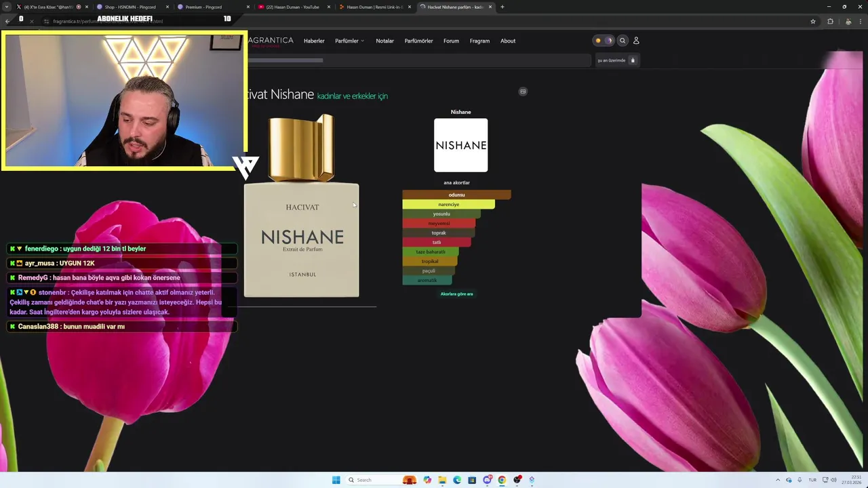Select the 'tropikal' accord bar
Viewport: 868px width, 488px height.
point(430,261)
